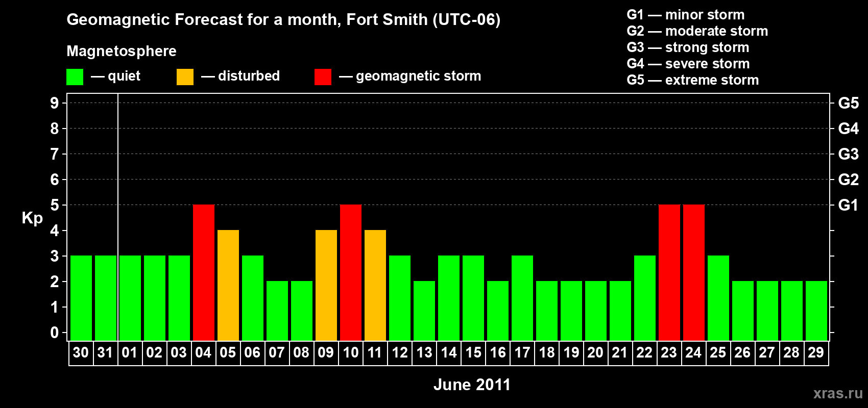Click date label 20 on the axis
The image size is (868, 408).
coord(595,352)
